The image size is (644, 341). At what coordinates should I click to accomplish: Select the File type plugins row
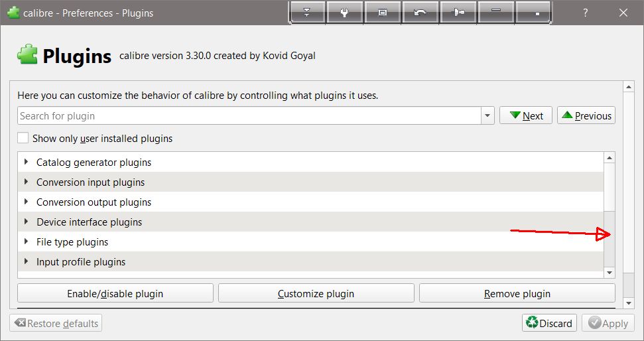coord(72,242)
